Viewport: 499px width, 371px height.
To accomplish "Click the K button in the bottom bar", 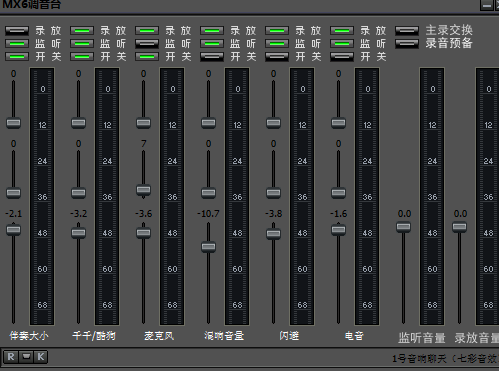I will coord(41,357).
